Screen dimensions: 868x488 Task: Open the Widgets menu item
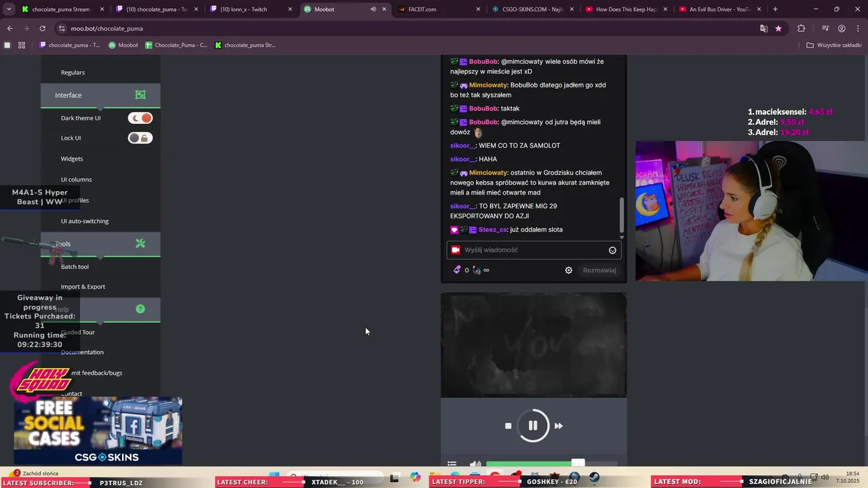click(x=72, y=159)
